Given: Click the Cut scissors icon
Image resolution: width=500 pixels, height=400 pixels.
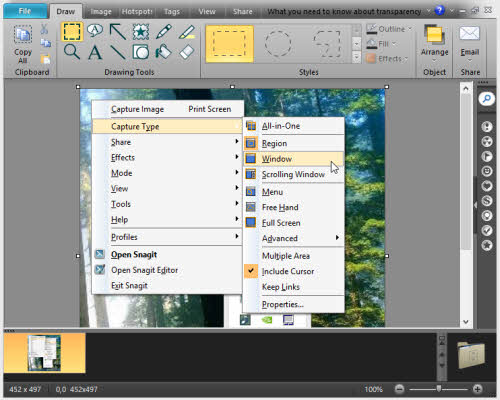Looking at the screenshot, I should [x=44, y=29].
